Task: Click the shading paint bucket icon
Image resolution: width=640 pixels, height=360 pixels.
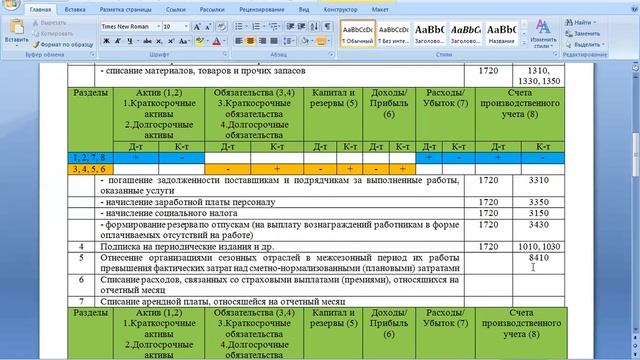Action: (x=304, y=41)
